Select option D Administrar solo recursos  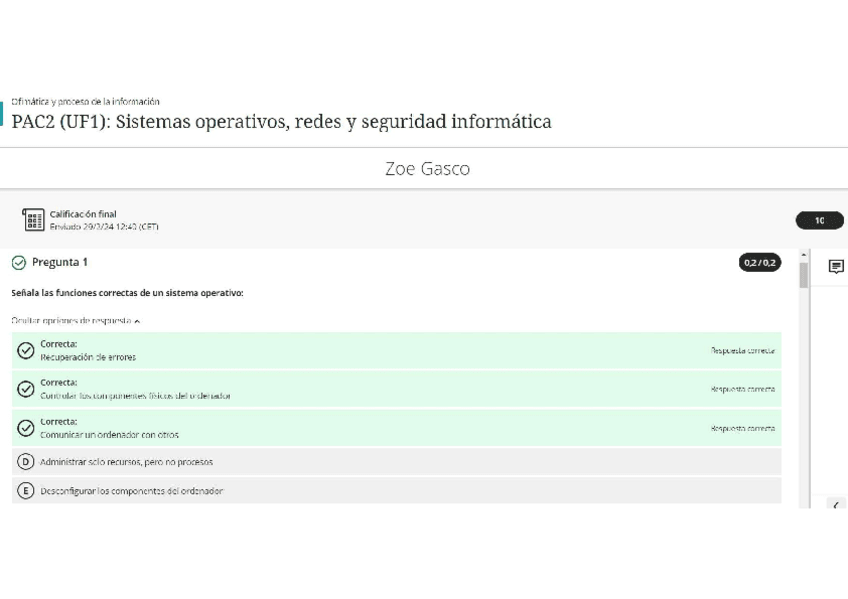point(26,462)
